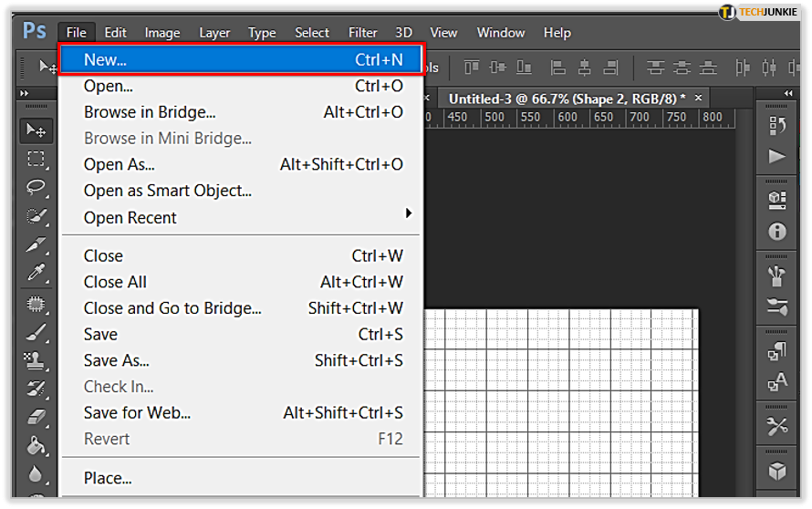The height and width of the screenshot is (509, 812).
Task: Click Align Horizontal Centers icon
Action: (584, 68)
